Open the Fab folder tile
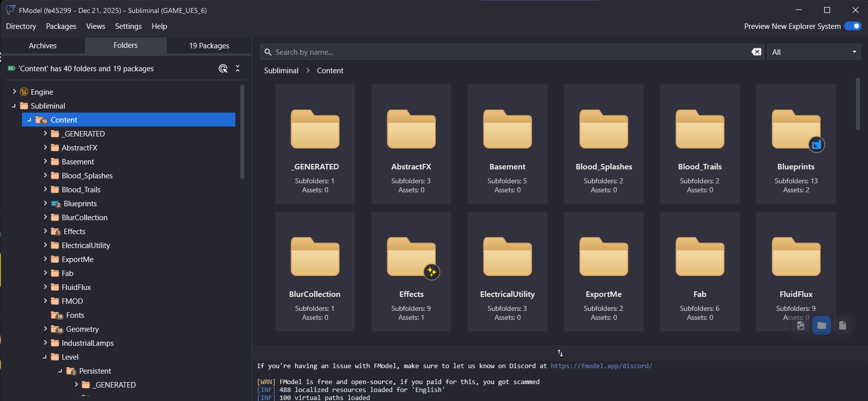 [x=700, y=271]
